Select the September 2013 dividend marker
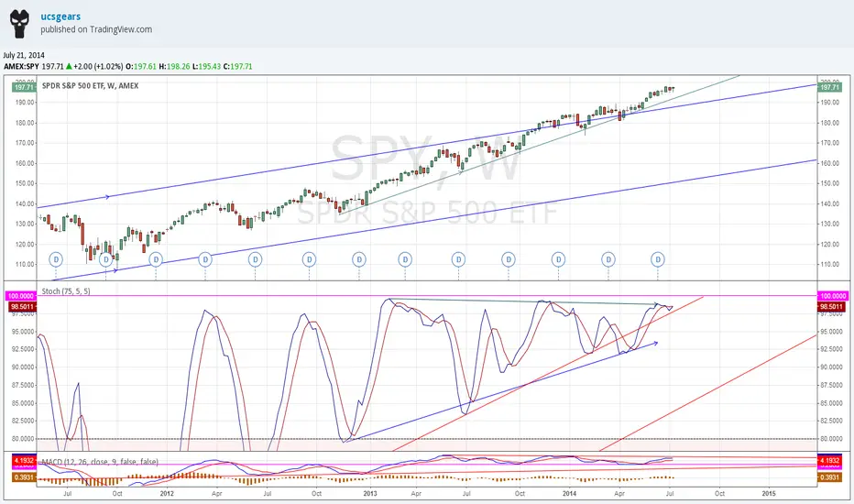Viewport: 854px width, 504px height. [x=509, y=260]
